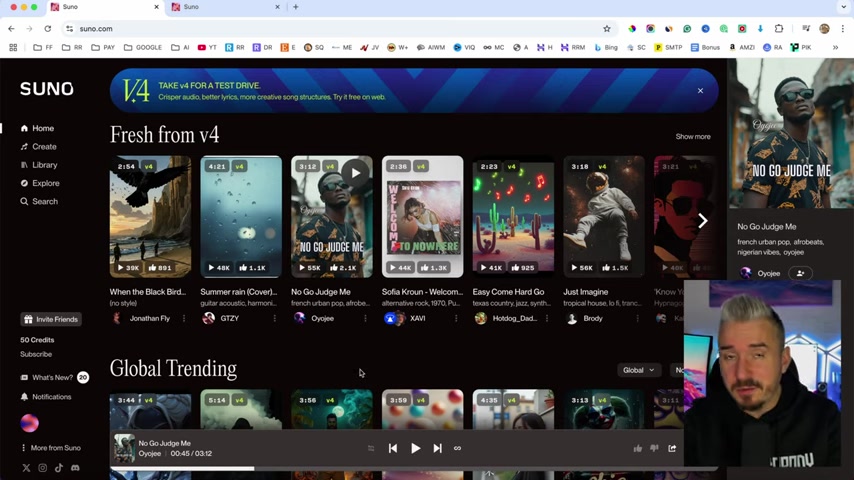Switch to the second Suno browser tab

coord(225,7)
